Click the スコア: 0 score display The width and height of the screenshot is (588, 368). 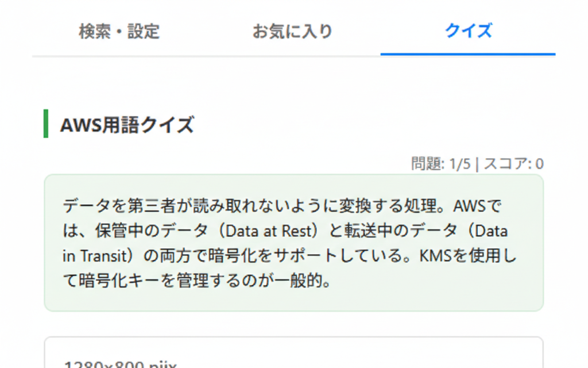(x=513, y=164)
